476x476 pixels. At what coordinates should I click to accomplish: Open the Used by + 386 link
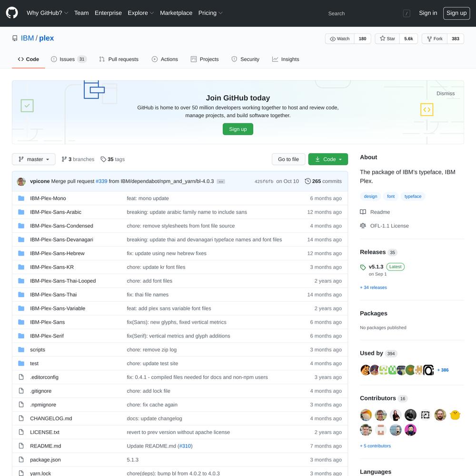(443, 370)
